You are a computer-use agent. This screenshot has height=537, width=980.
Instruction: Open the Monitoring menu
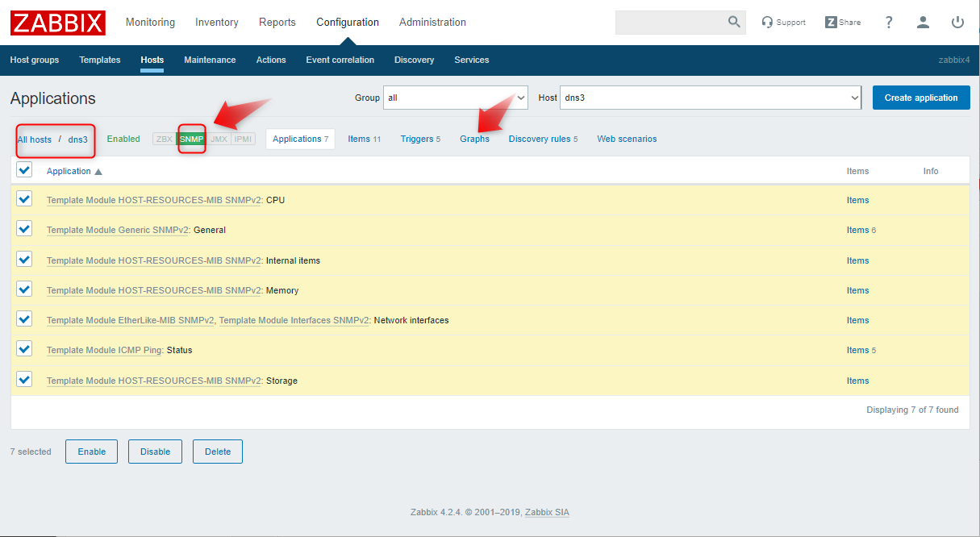150,23
